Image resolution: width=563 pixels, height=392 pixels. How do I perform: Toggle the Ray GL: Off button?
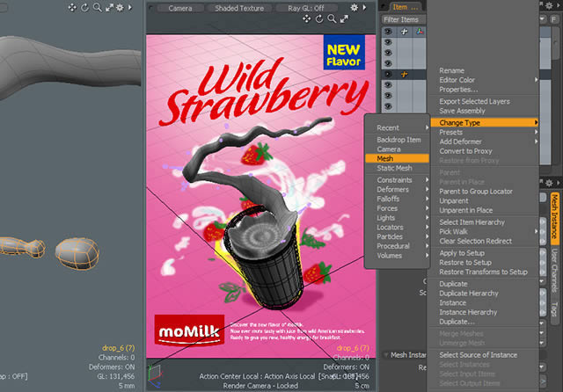coord(306,8)
